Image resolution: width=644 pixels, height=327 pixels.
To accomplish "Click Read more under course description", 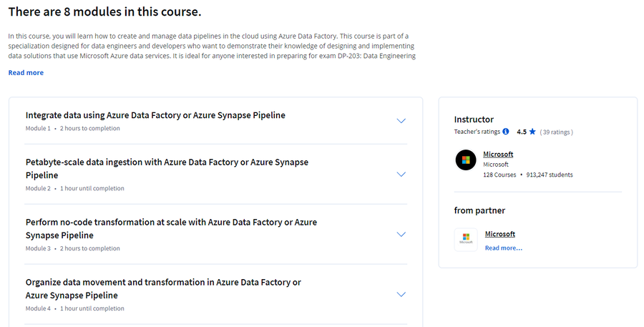I will [26, 73].
